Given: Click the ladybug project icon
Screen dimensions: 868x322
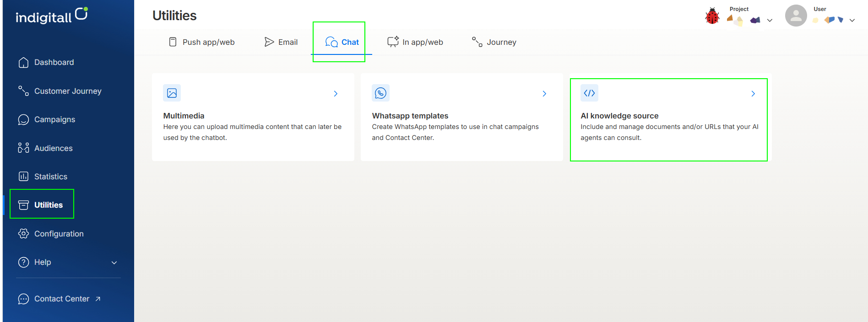Looking at the screenshot, I should click(x=712, y=16).
